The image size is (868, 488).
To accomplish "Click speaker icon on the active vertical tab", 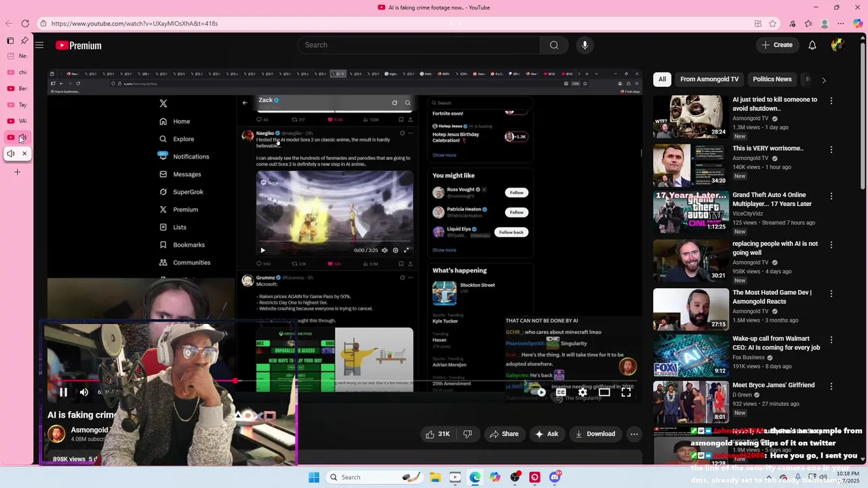I will 22,138.
